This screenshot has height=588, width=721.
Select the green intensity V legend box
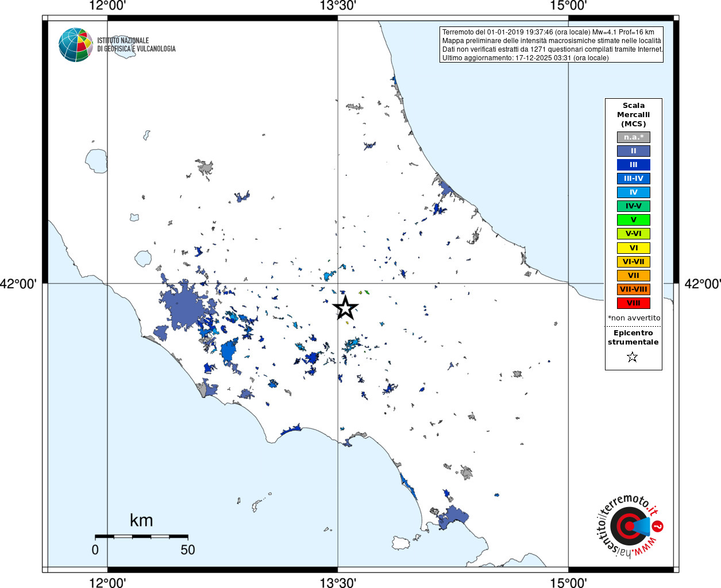click(x=634, y=220)
